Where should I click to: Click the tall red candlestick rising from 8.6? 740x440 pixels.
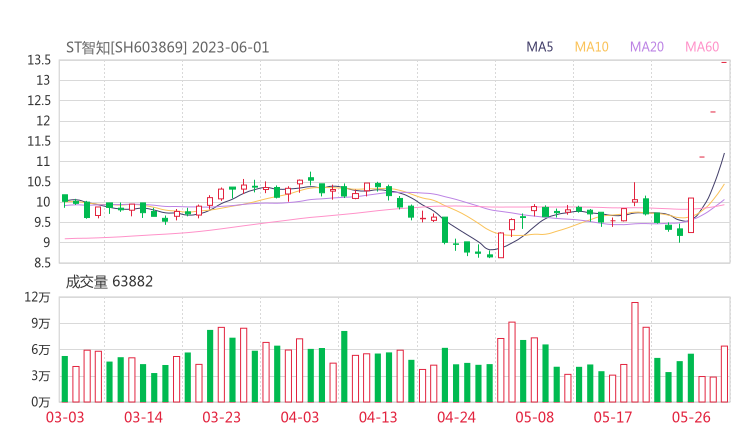coord(501,245)
